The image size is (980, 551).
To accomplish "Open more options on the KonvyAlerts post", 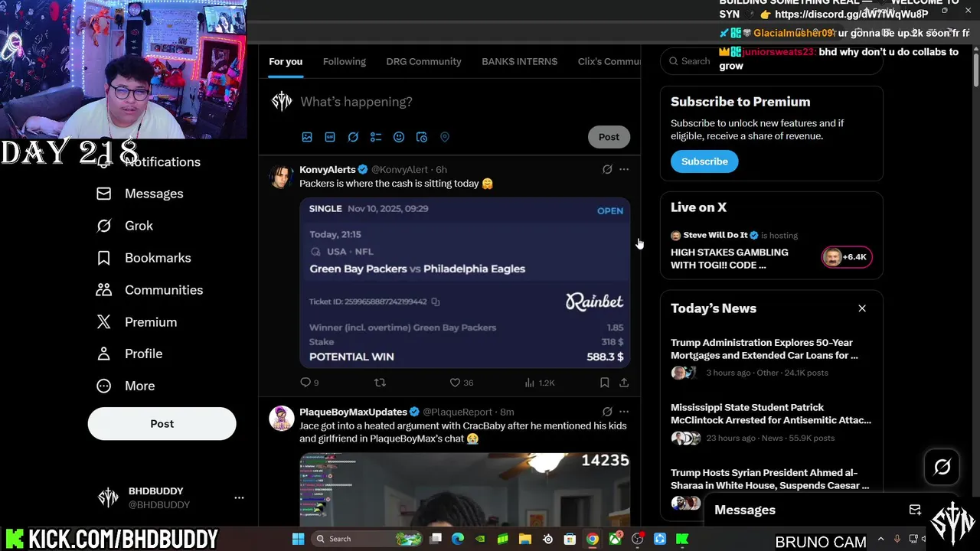I will (624, 169).
